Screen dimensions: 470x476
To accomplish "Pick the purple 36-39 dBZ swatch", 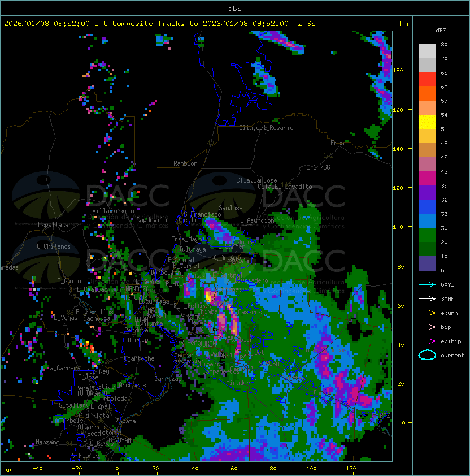I will click(x=427, y=192).
